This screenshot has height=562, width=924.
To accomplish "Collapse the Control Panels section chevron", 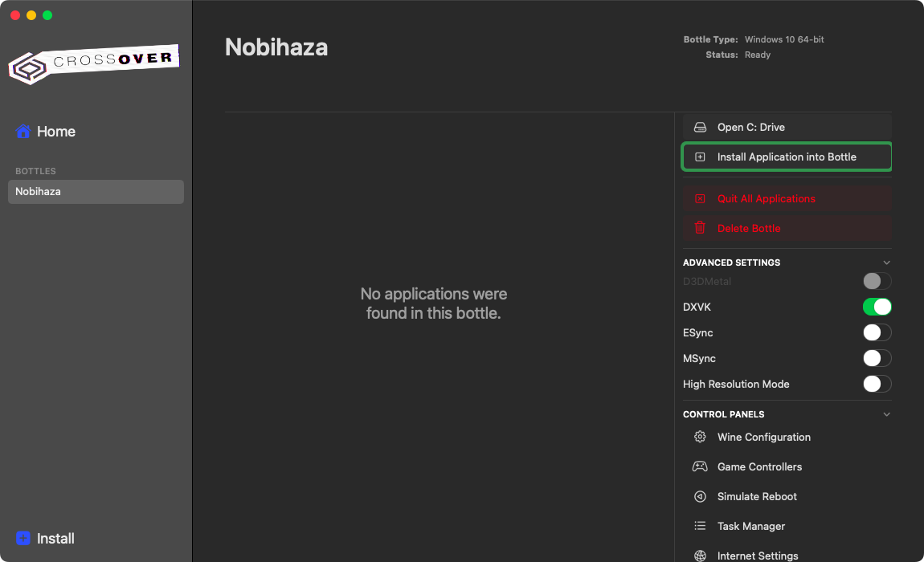I will 886,414.
